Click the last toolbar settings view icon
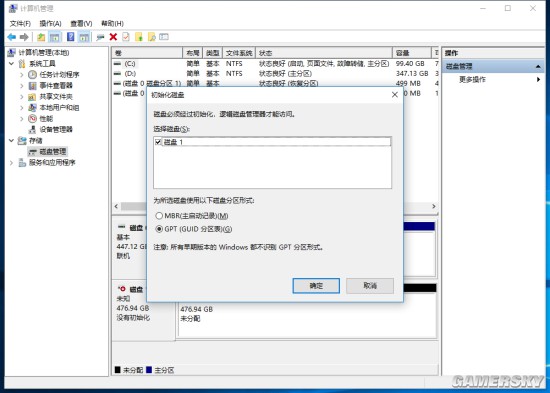 [164, 36]
